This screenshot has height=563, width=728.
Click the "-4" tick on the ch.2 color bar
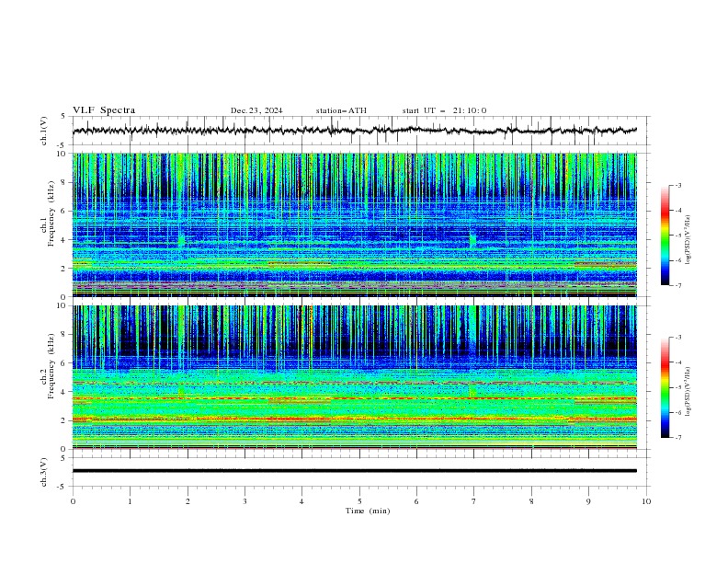pos(678,362)
